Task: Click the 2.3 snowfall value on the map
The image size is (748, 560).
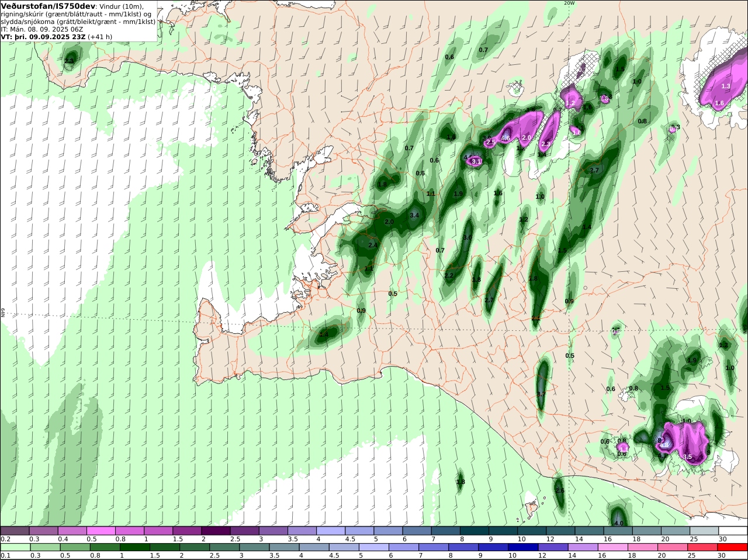Action: [x=546, y=144]
